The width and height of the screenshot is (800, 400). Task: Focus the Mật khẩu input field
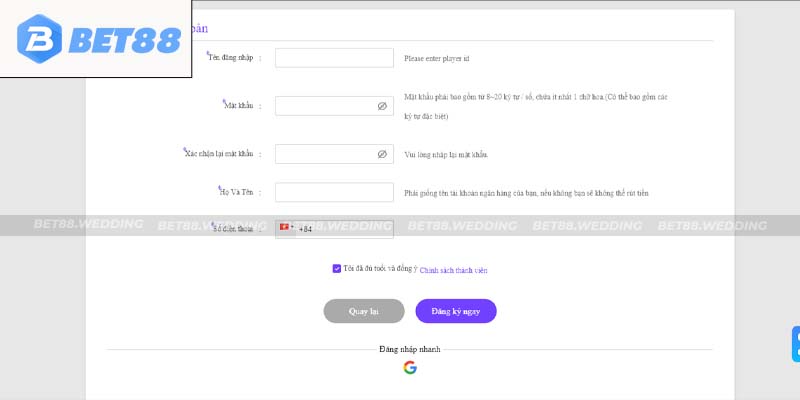334,106
